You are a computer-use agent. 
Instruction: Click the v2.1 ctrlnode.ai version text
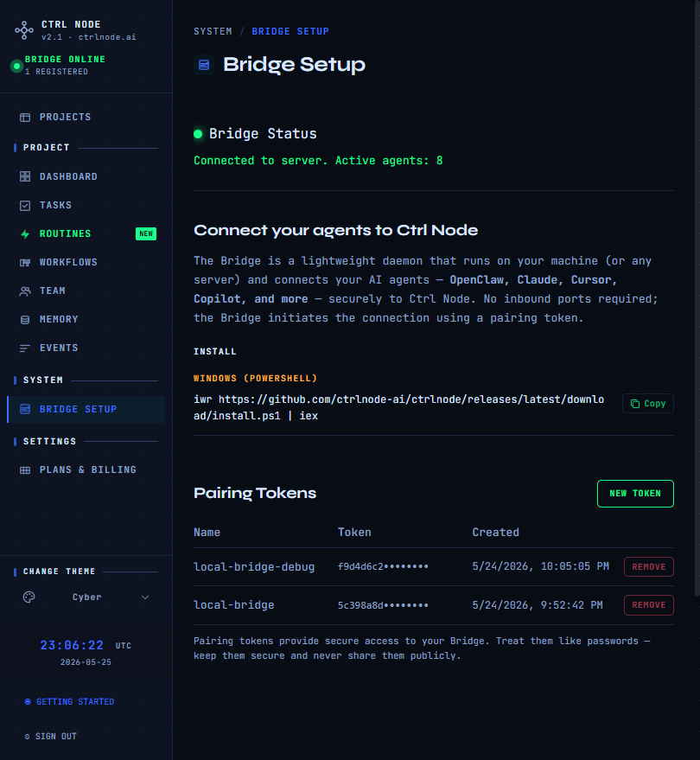pyautogui.click(x=89, y=37)
